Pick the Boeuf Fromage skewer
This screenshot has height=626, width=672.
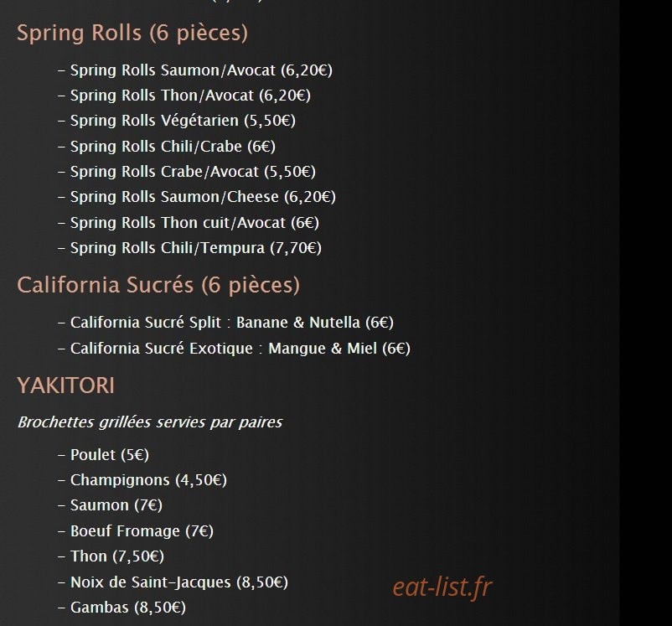pyautogui.click(x=136, y=531)
